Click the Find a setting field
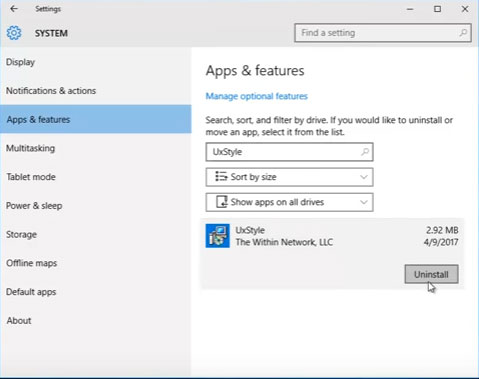Screen dimensions: 479x379 pyautogui.click(x=383, y=33)
